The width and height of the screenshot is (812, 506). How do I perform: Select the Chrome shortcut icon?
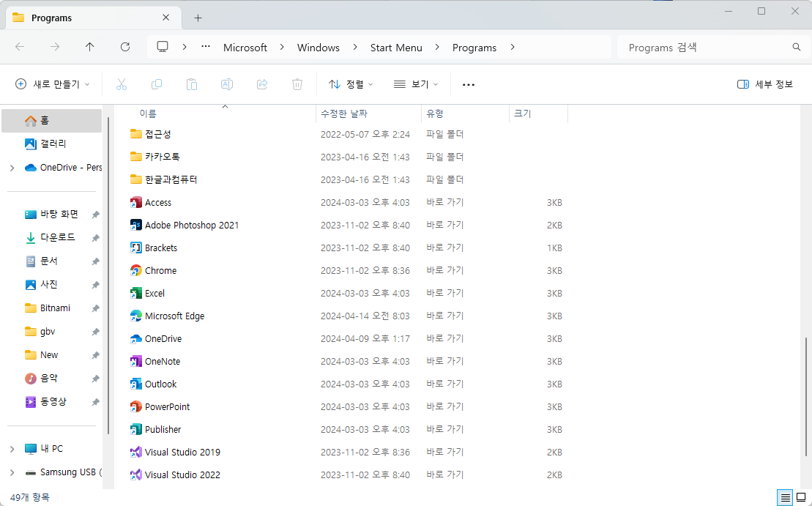[x=135, y=270]
